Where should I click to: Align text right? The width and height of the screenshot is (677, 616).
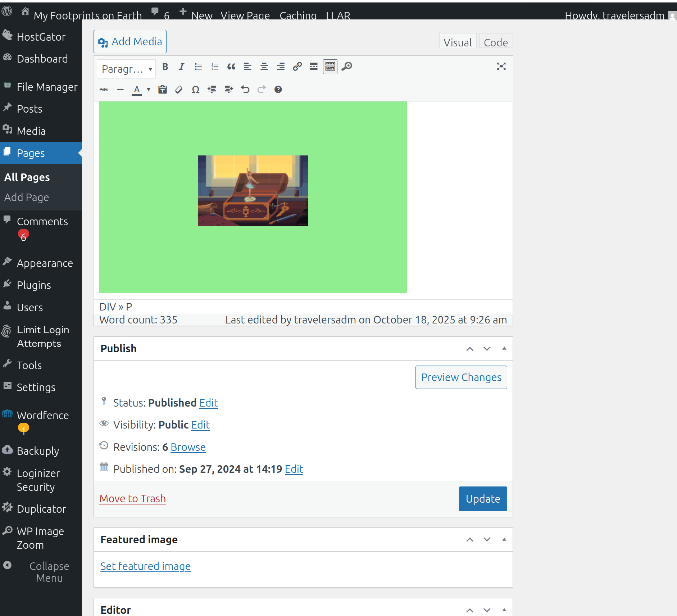click(x=281, y=67)
